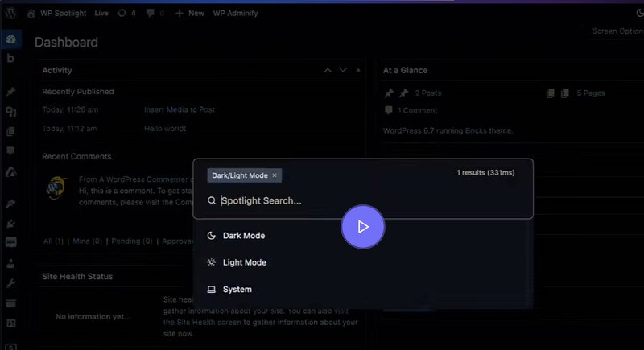Open the Users icon in sidebar
Viewport: 644px width, 350px height.
(x=11, y=263)
